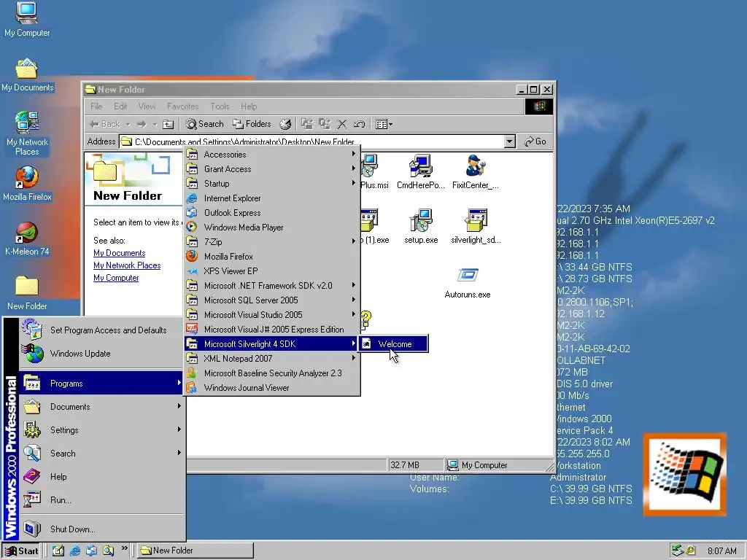Open My Computer desktop icon
Viewport: 747px width, 560px height.
click(27, 19)
